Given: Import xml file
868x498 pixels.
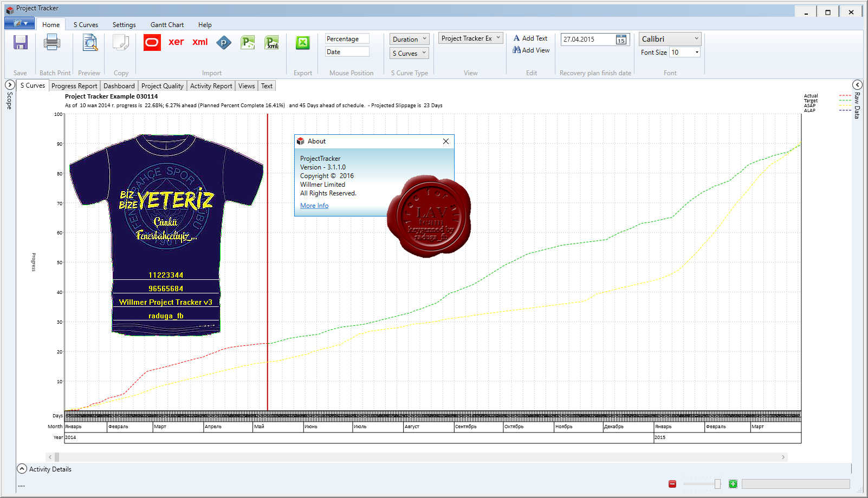Looking at the screenshot, I should [200, 42].
